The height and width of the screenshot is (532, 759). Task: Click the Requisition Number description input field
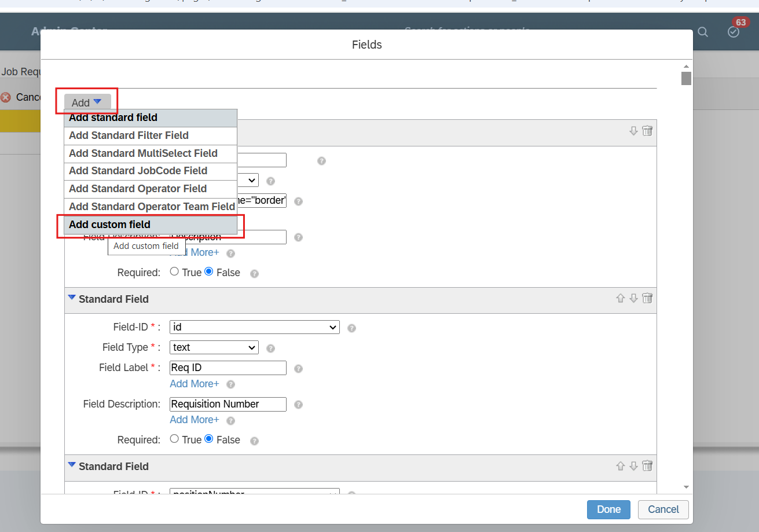point(227,404)
